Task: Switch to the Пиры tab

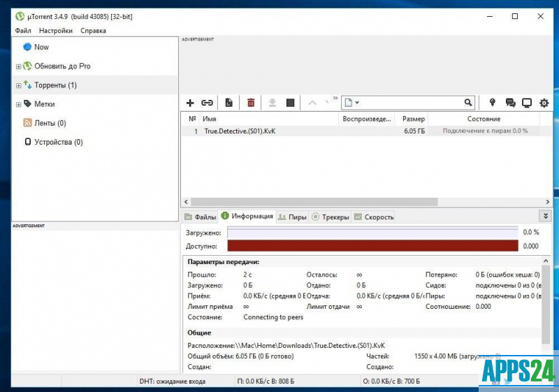Action: 292,217
